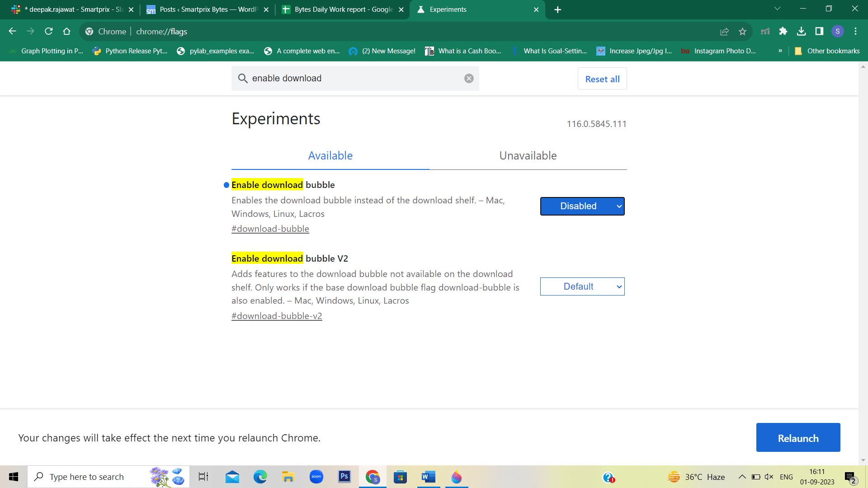
Task: Open the Disabled dropdown for download bubble
Action: click(582, 206)
